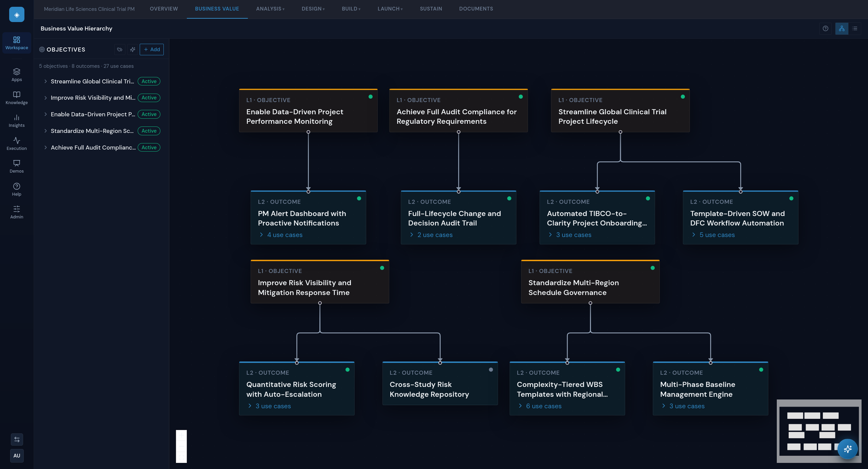Expand 5 use cases under Template-Driven SOW
The height and width of the screenshot is (469, 868).
(713, 235)
